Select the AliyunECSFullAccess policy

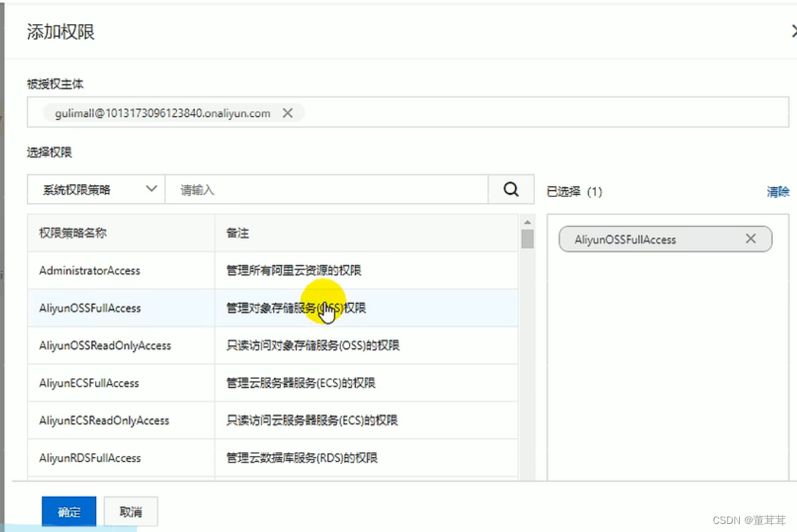click(89, 383)
